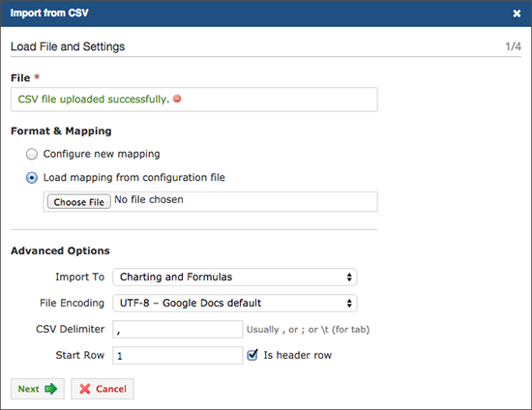Select Load mapping from configuration file radio
The image size is (532, 410).
pyautogui.click(x=32, y=178)
